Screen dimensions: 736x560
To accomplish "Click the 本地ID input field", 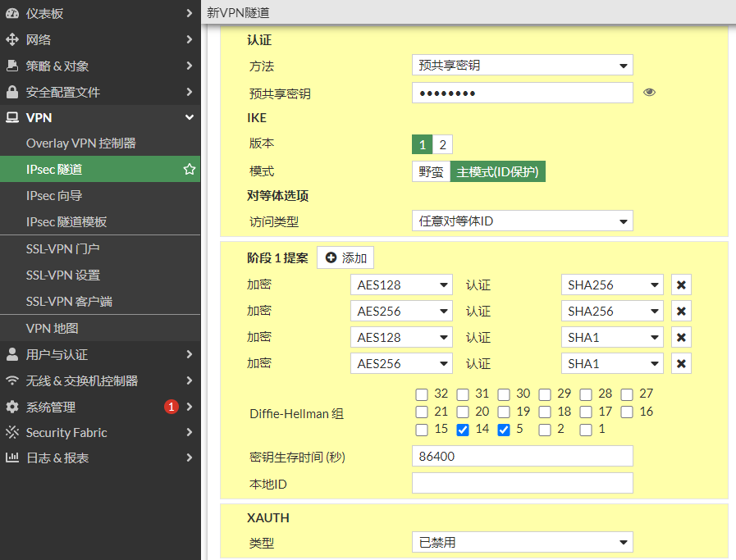I will coord(522,483).
